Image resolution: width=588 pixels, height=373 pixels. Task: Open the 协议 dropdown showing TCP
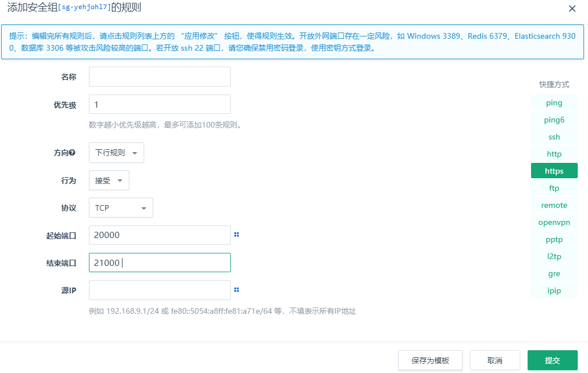pyautogui.click(x=120, y=207)
